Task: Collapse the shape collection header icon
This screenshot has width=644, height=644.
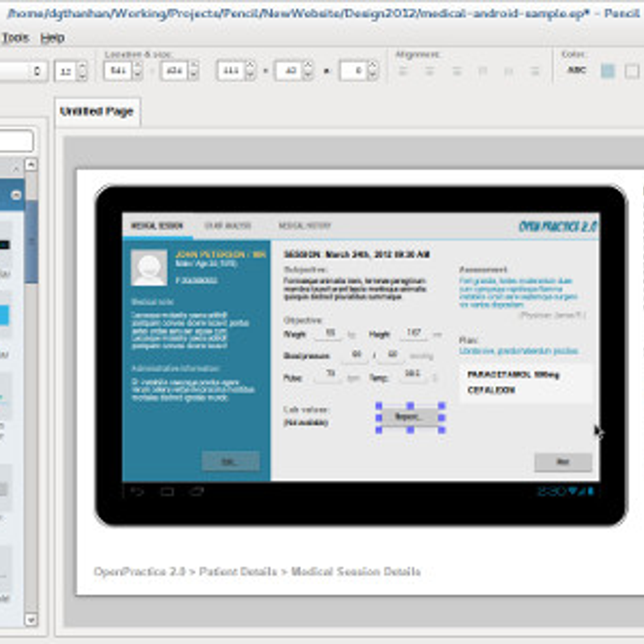Action: 16,195
